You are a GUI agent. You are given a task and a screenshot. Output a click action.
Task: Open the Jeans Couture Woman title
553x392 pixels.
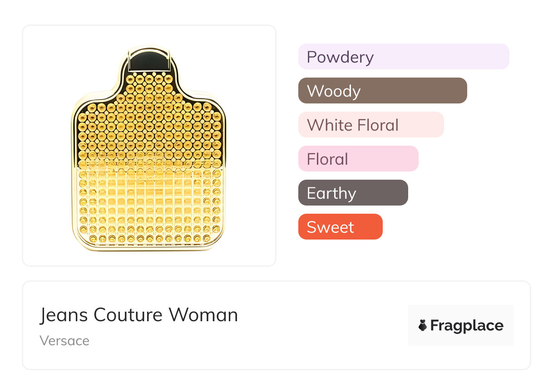tap(138, 315)
